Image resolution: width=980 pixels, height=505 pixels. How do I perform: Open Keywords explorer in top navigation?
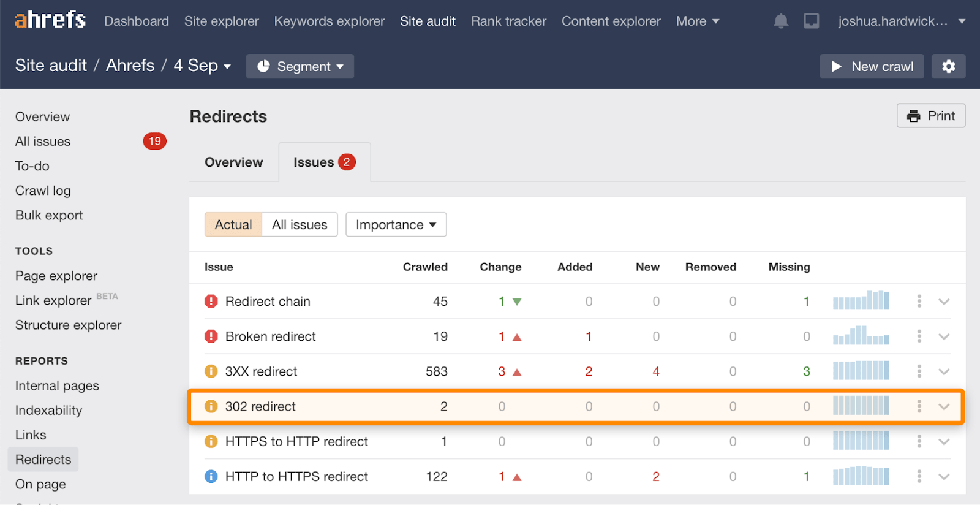(330, 21)
